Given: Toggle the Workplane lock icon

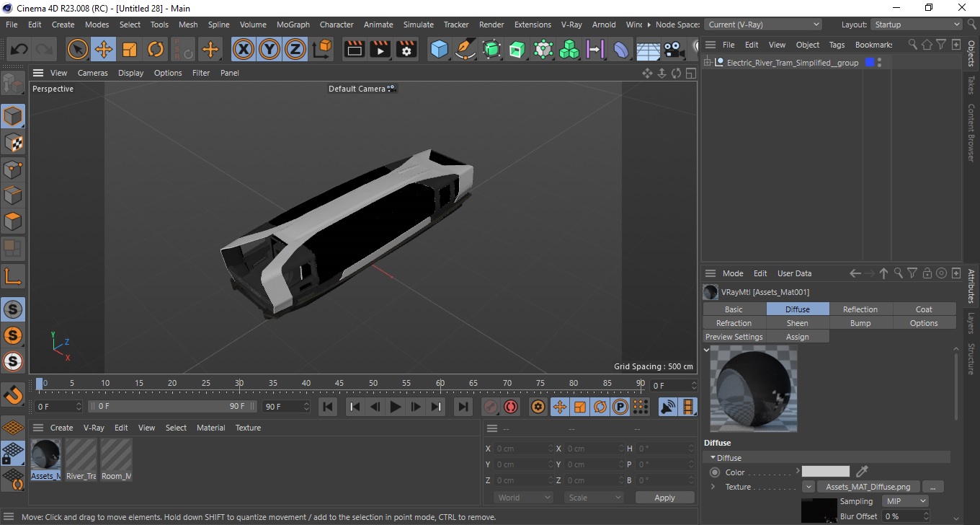Looking at the screenshot, I should pos(13,454).
